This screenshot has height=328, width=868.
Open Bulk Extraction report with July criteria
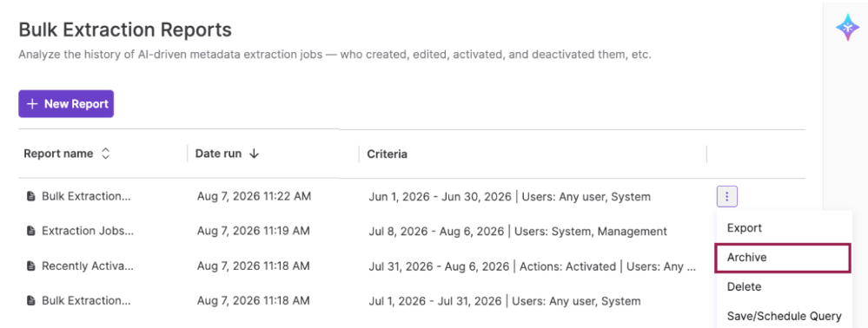[86, 301]
